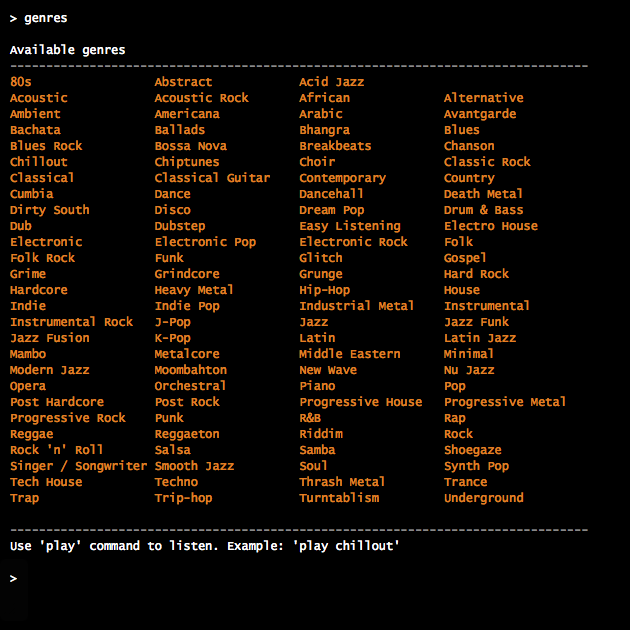Image resolution: width=630 pixels, height=630 pixels.
Task: Select the 'Abstract' genre text
Action: pyautogui.click(x=183, y=82)
